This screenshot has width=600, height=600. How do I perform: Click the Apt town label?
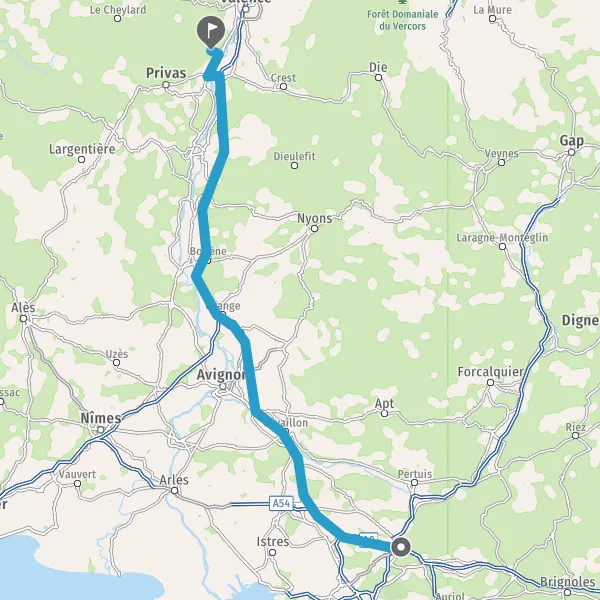(384, 404)
